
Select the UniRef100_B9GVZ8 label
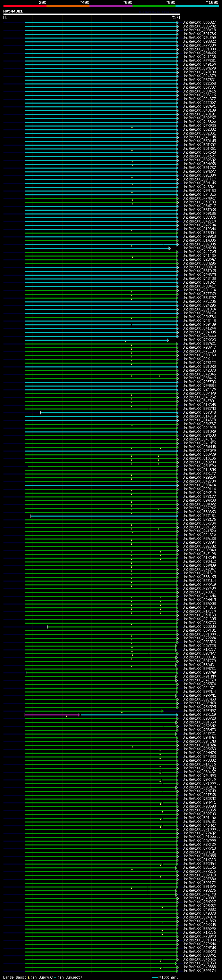tap(199, 719)
